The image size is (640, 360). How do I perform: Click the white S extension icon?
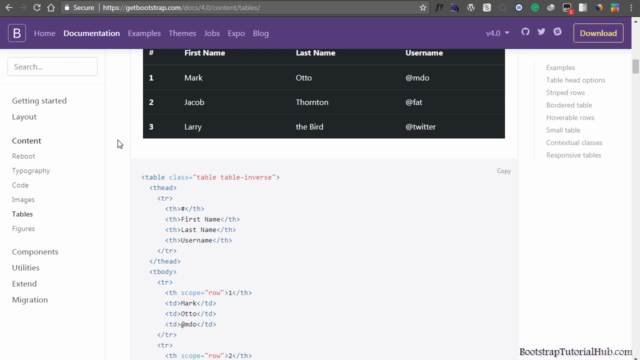(487, 7)
